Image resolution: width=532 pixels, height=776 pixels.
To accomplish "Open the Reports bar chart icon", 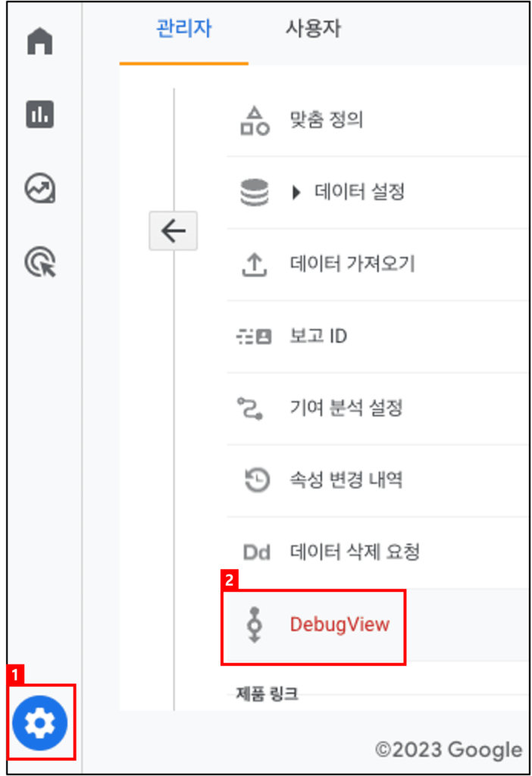I will pos(40,114).
